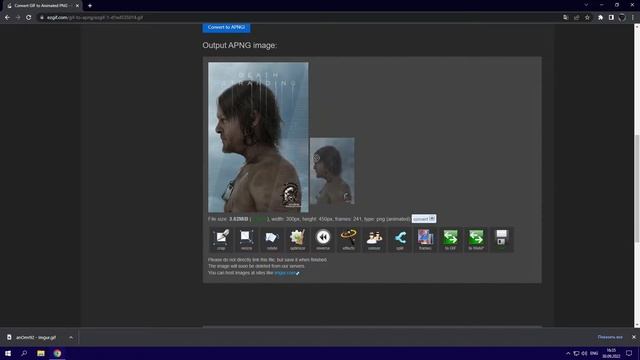Show hidden system tray icons
This screenshot has width=640, height=360.
(568, 353)
